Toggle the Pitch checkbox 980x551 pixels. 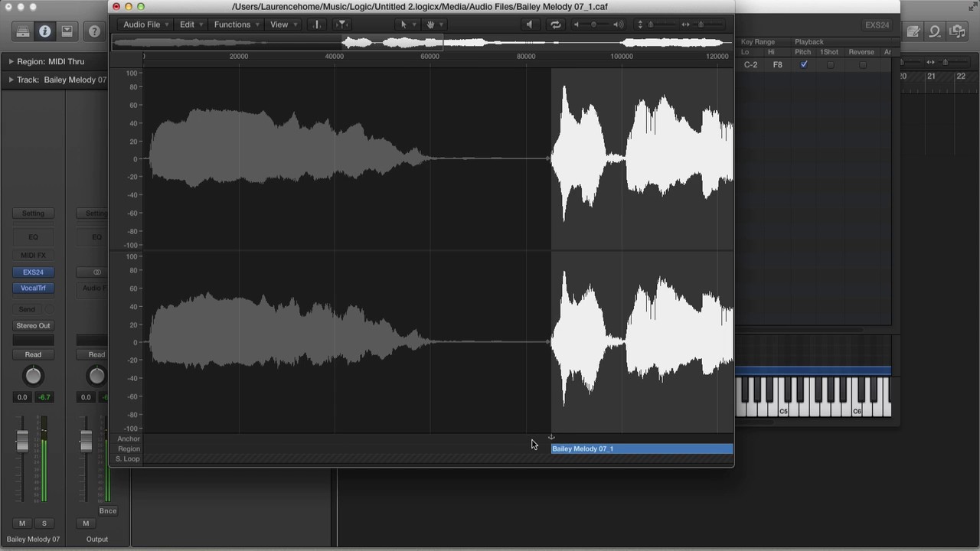click(x=803, y=64)
